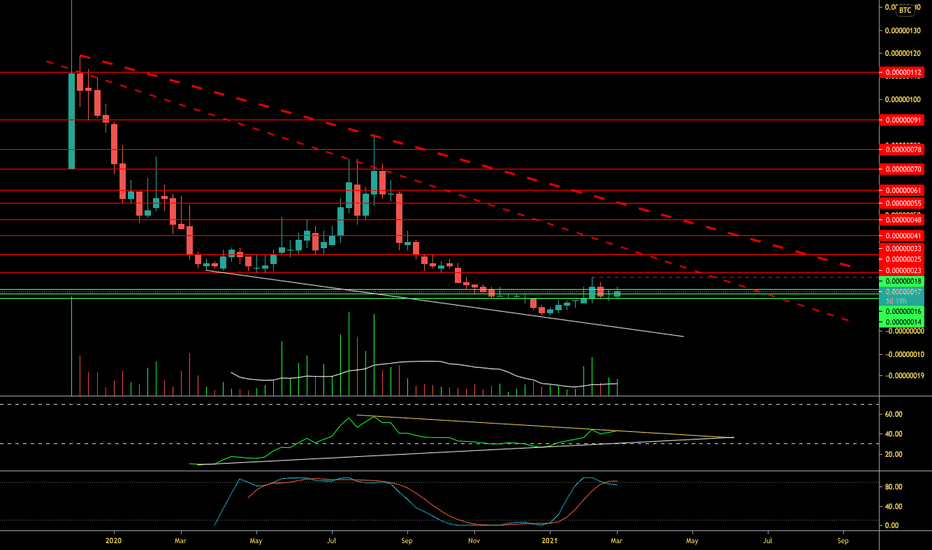932x550 pixels.
Task: Select the 0.00000055 red price label
Action: tap(901, 203)
